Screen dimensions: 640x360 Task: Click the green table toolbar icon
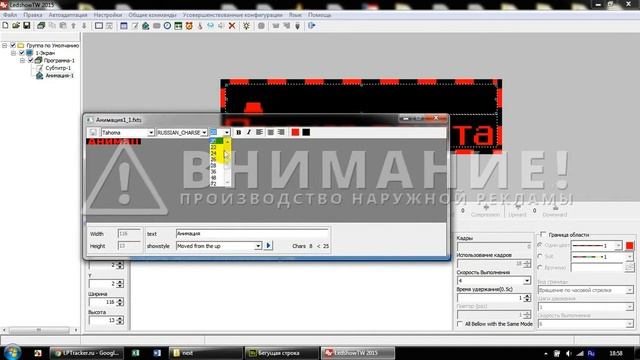(178, 26)
